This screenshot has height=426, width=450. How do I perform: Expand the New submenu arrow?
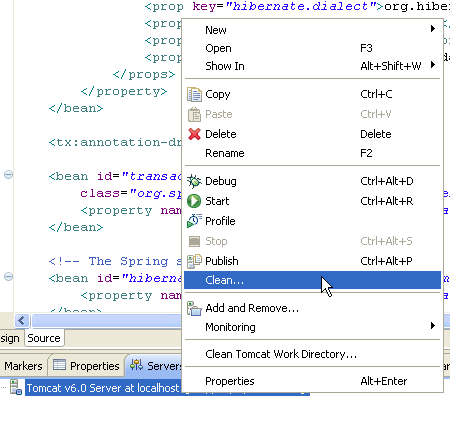[x=433, y=29]
